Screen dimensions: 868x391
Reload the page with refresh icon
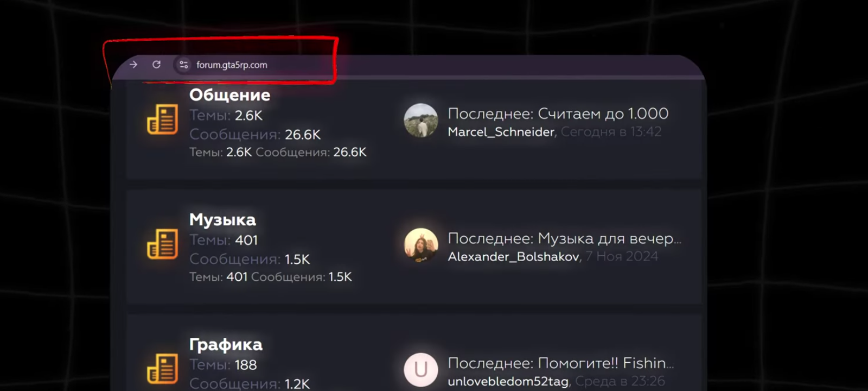[x=156, y=65]
